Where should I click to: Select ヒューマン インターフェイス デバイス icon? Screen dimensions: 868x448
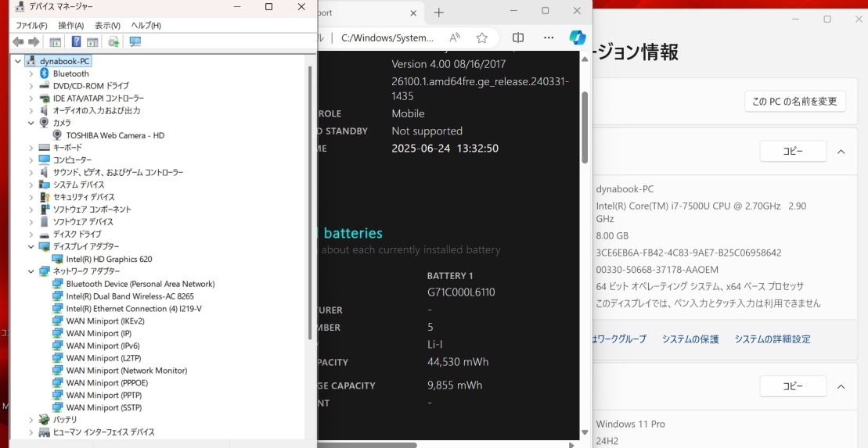point(45,432)
